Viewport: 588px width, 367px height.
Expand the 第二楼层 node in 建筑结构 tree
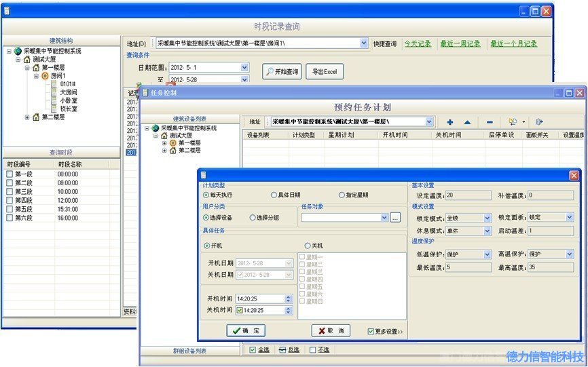[27, 117]
